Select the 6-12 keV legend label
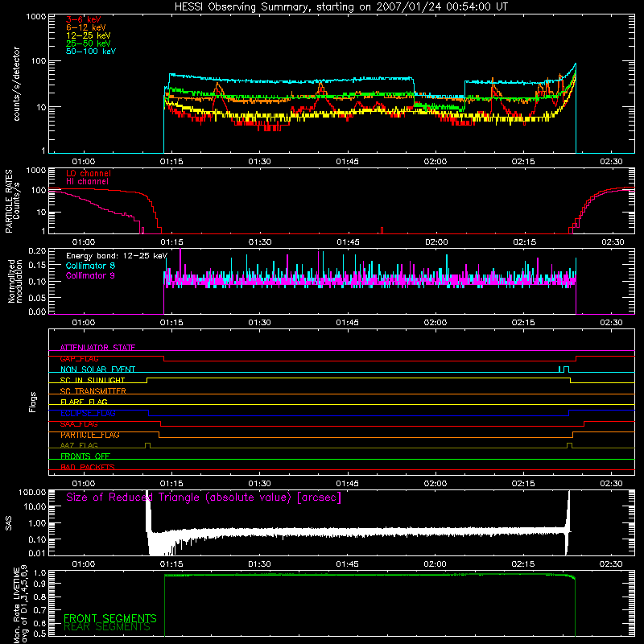The width and height of the screenshot is (644, 644). pos(85,27)
